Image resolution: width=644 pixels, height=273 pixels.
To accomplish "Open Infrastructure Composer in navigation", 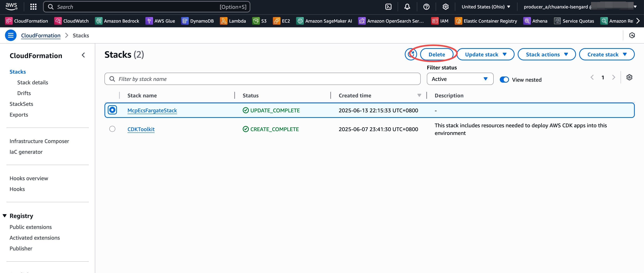I will [x=39, y=141].
